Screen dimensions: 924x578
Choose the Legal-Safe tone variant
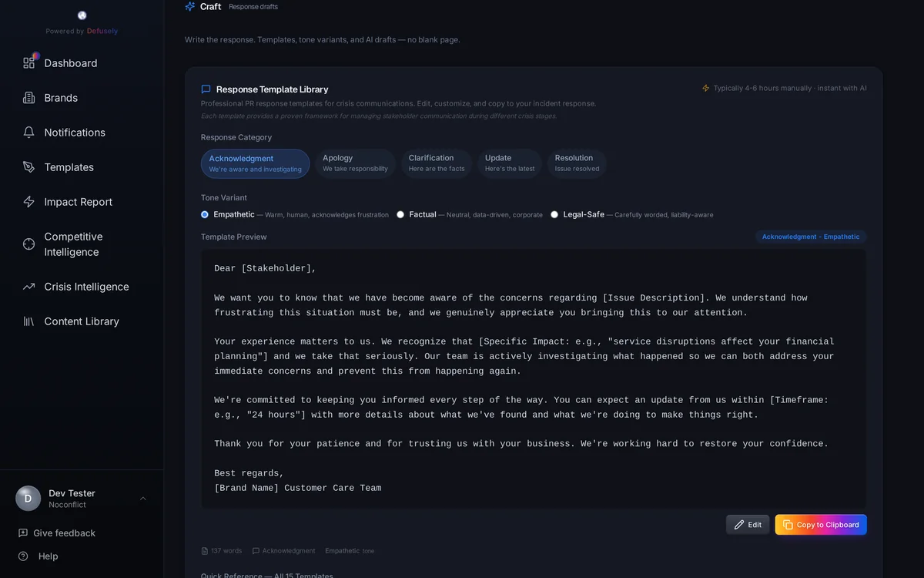[x=554, y=214]
